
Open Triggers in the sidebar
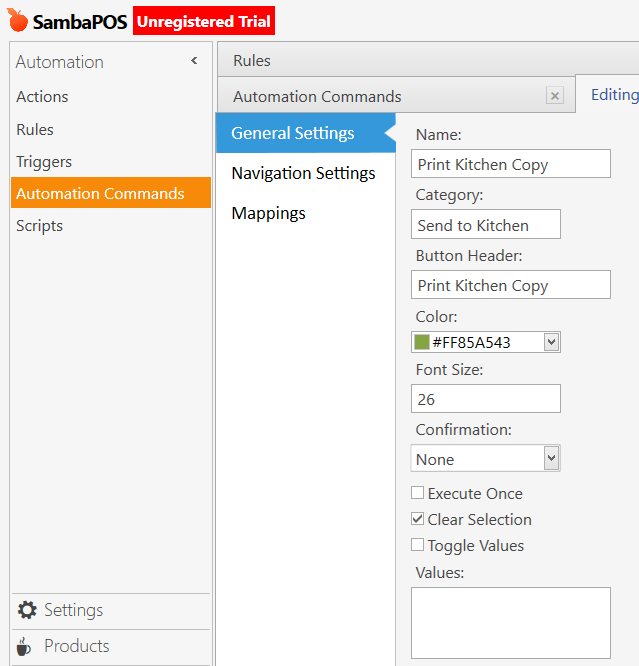[44, 162]
